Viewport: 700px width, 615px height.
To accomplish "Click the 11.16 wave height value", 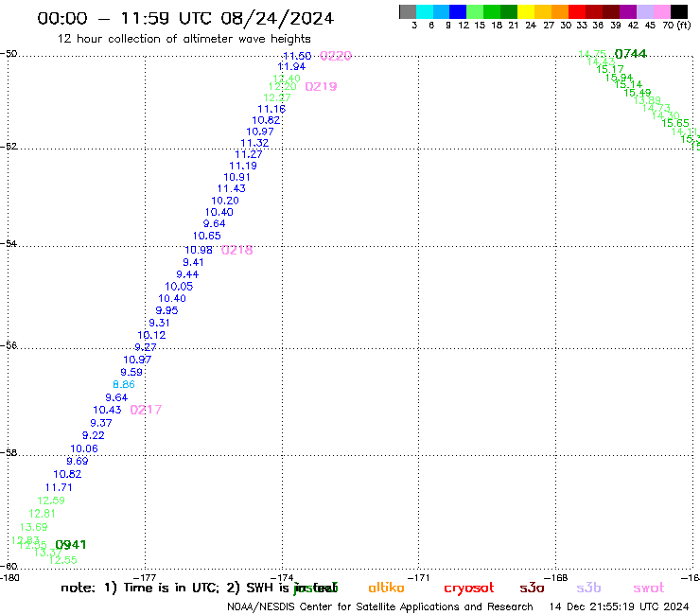I will coord(271,109).
